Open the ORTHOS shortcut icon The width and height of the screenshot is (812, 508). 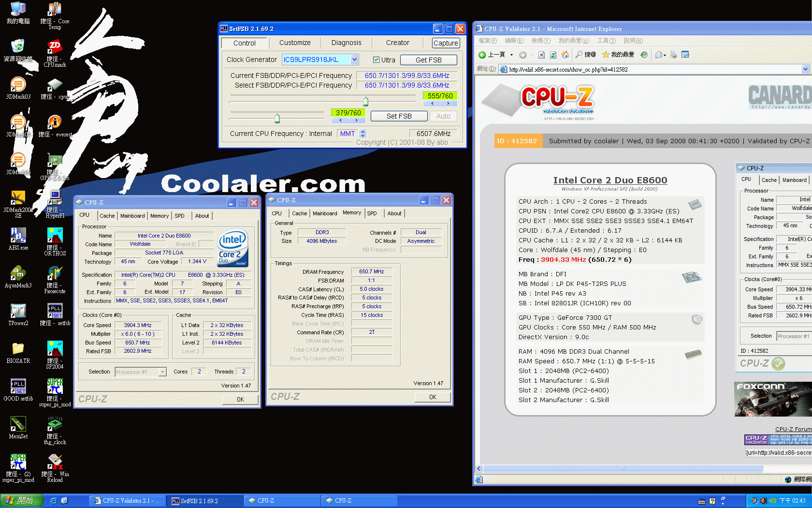55,241
